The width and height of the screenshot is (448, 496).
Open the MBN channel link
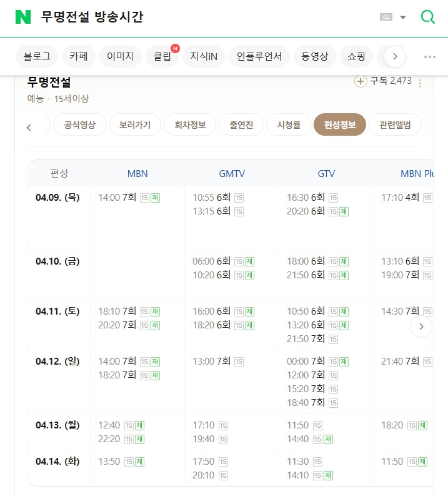[137, 174]
